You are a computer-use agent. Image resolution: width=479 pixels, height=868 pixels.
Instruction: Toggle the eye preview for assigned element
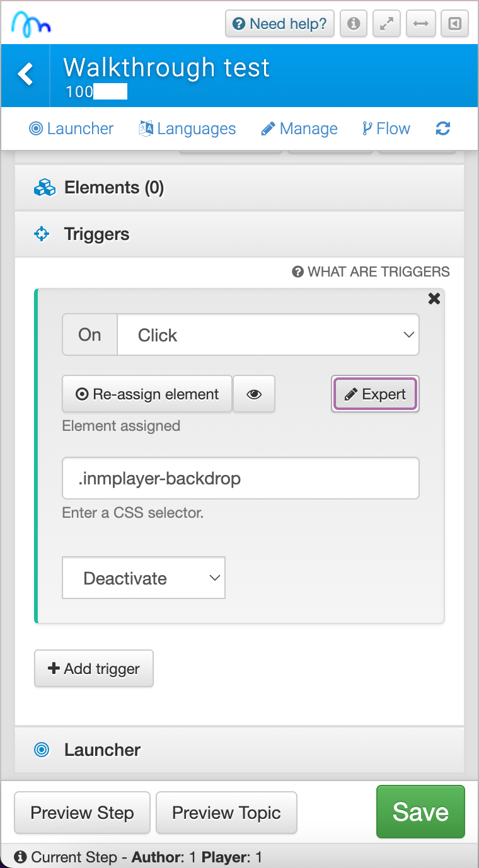tap(254, 394)
